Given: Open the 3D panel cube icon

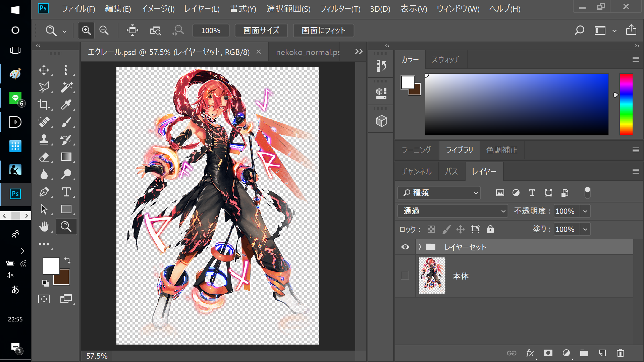Looking at the screenshot, I should point(381,121).
